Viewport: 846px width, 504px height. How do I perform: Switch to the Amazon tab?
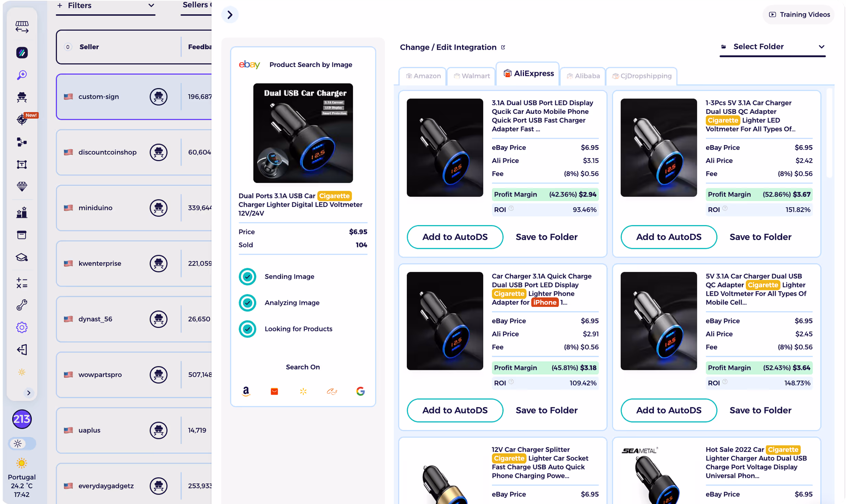coord(423,76)
